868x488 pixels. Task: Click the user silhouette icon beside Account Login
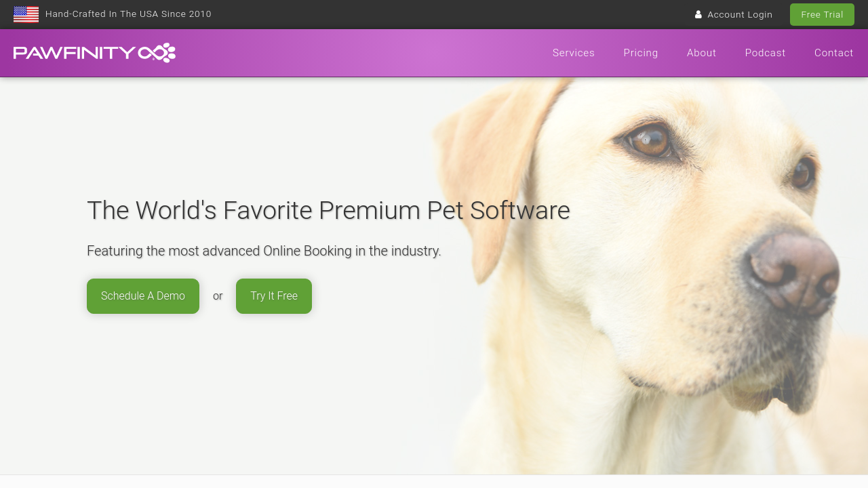[x=698, y=14]
